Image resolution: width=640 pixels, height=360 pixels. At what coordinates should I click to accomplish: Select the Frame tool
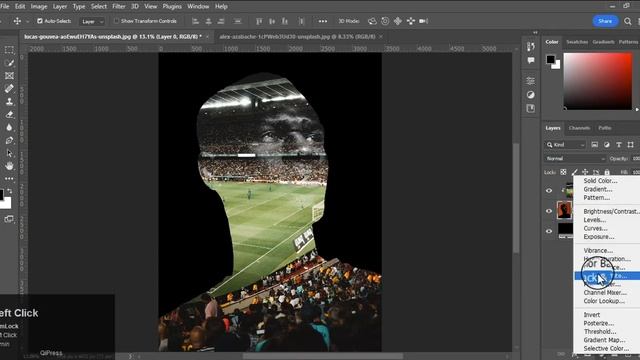coord(9,76)
